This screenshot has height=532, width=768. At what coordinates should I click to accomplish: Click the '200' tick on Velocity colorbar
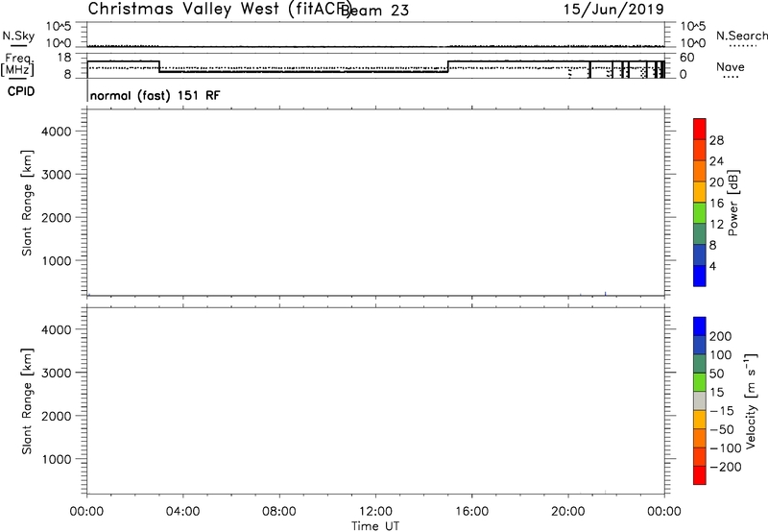click(721, 336)
